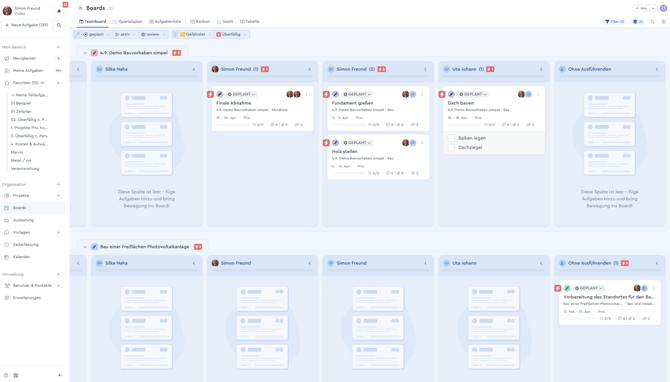670x382 pixels.
Task: Collapse the sidebar with the arrow icon
Action: click(x=60, y=375)
